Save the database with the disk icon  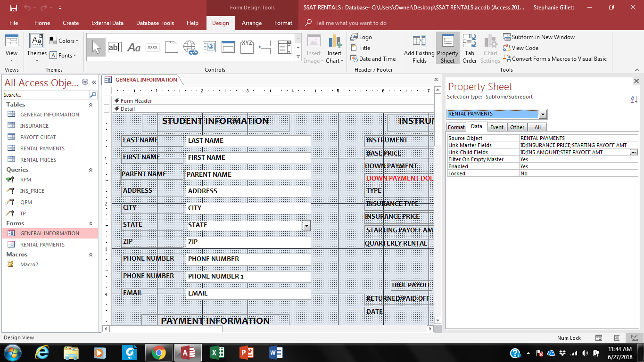pyautogui.click(x=13, y=8)
